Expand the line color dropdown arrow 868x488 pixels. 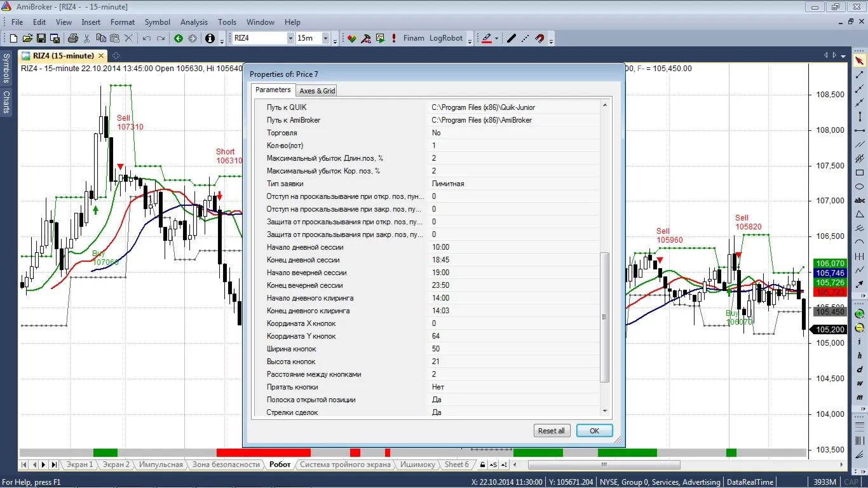(496, 38)
